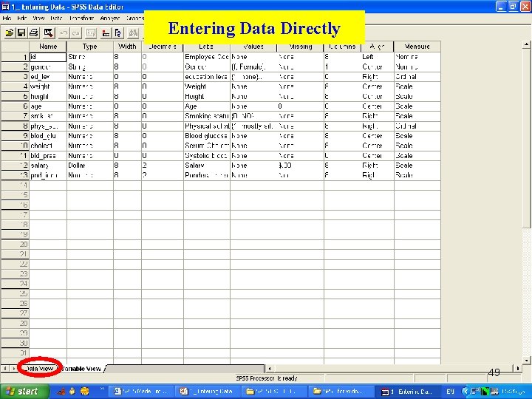Click the Find binoculars toolbar icon
Image resolution: width=532 pixels, height=399 pixels.
click(x=133, y=33)
